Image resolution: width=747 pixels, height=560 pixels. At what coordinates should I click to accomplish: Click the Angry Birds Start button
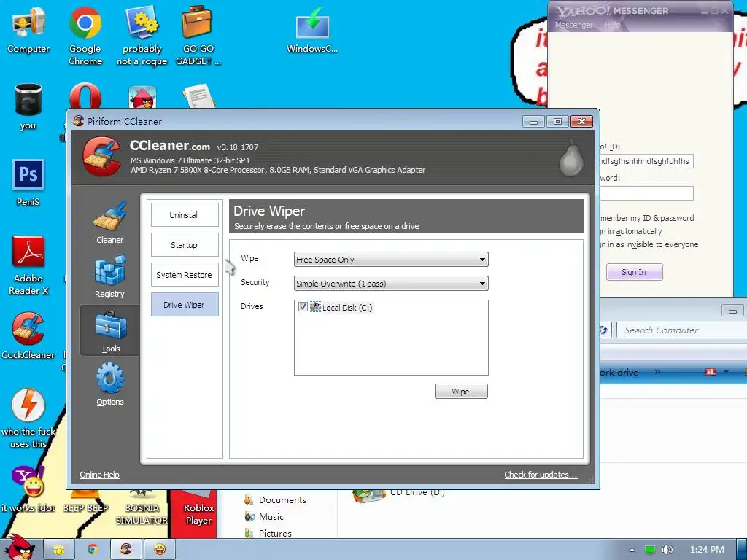19,548
